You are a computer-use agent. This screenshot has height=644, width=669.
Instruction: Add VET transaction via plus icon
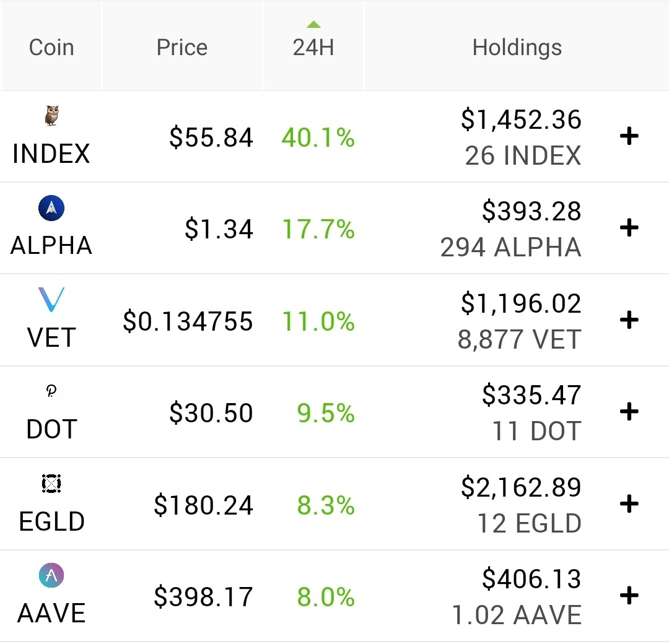coord(629,320)
